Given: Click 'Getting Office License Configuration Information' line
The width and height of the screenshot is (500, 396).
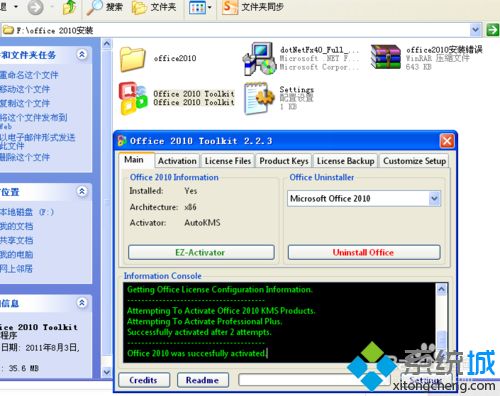Looking at the screenshot, I should (x=220, y=289).
